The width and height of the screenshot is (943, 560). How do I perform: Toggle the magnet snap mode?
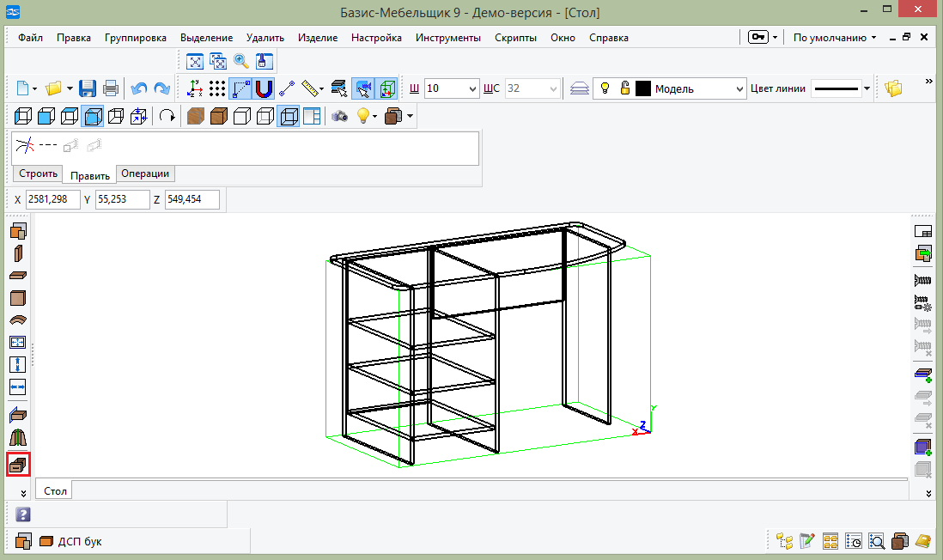[x=264, y=88]
